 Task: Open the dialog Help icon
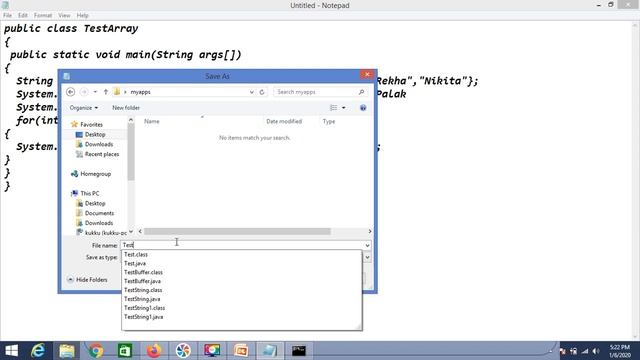[x=363, y=108]
